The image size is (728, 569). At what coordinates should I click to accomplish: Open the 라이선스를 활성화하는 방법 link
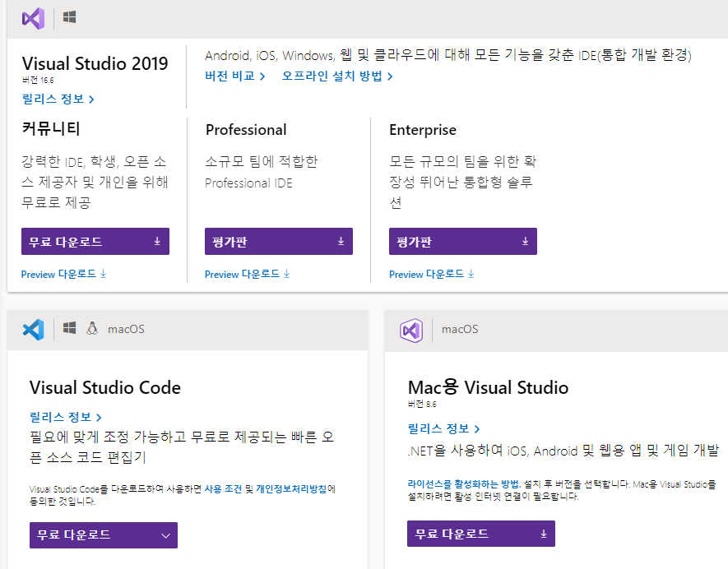464,484
